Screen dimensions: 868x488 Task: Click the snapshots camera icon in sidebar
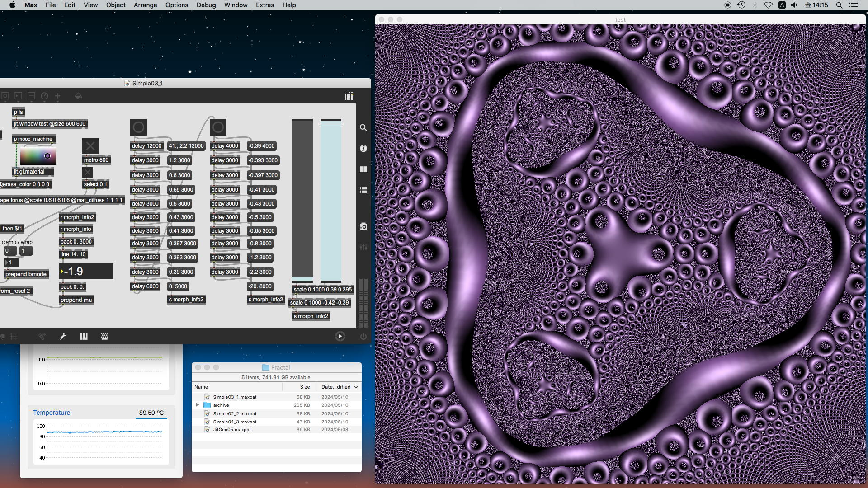point(363,226)
